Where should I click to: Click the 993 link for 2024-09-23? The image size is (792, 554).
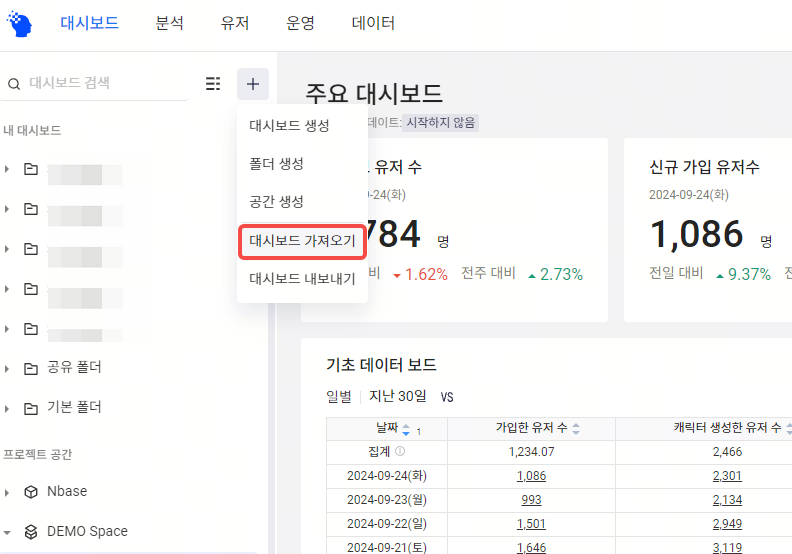531,500
